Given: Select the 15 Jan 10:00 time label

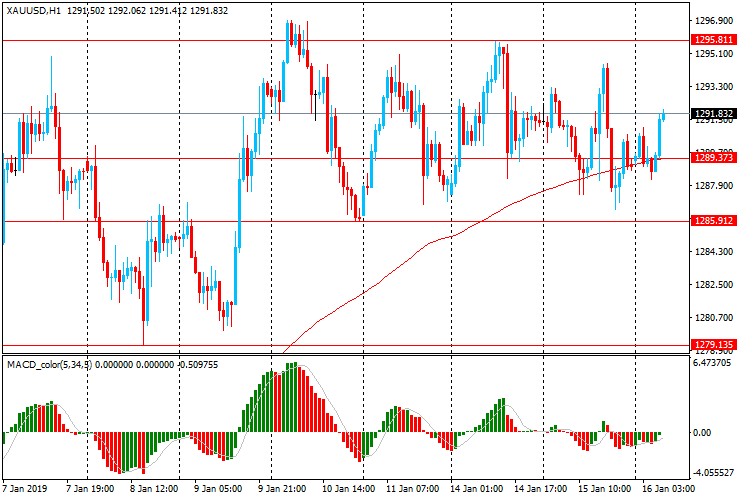Looking at the screenshot, I should coord(602,490).
